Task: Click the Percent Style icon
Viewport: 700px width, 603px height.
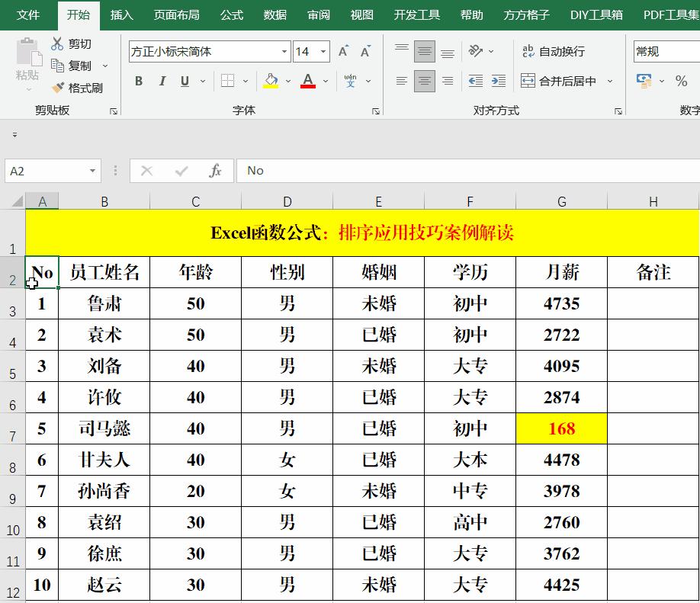Action: 681,80
